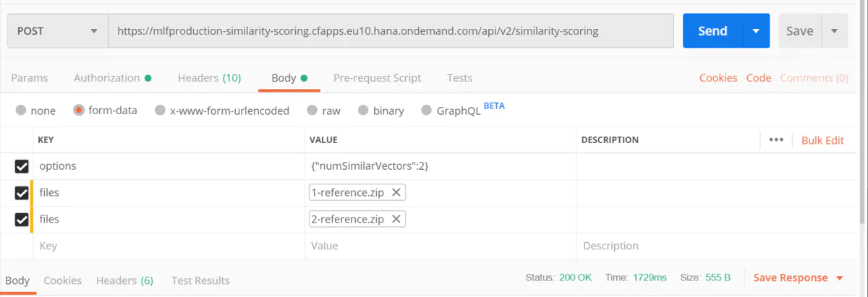The image size is (868, 297).
Task: Expand the Send button arrow options
Action: tap(756, 31)
